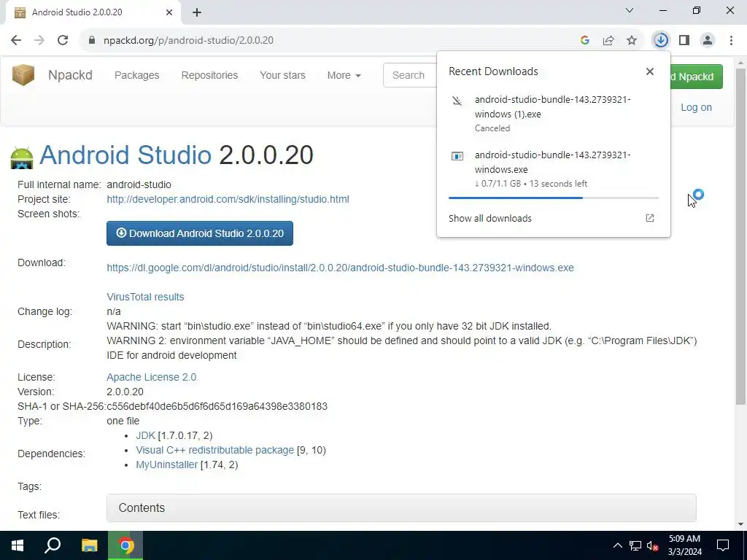The image size is (747, 560).
Task: Open the Chrome profile avatar
Action: coord(708,40)
